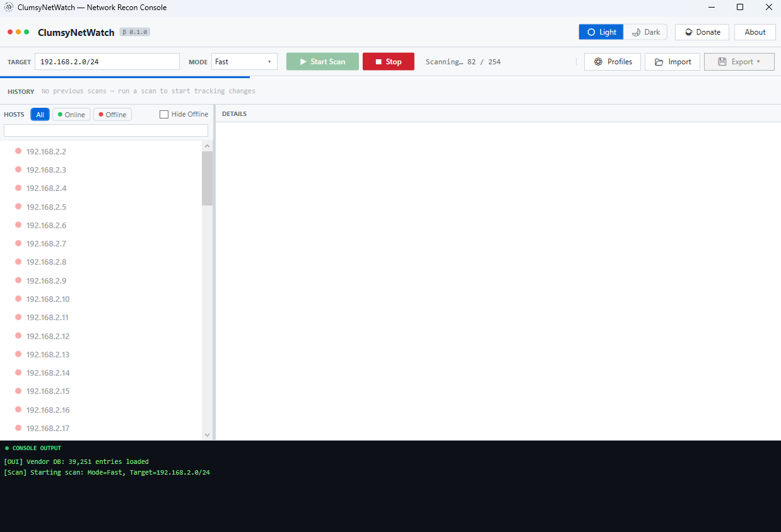Viewport: 781px width, 532px height.
Task: Select host 192.168.2.10 in list
Action: (x=48, y=299)
